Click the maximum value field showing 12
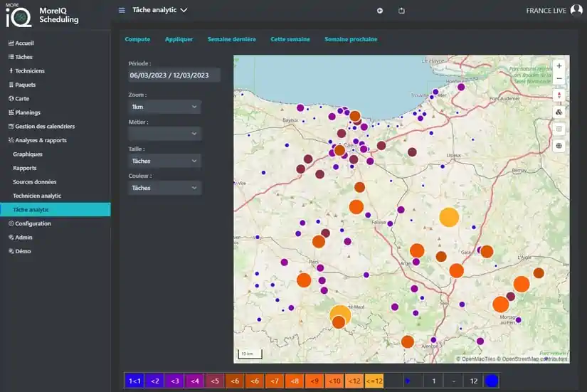The height and width of the screenshot is (392, 587). pos(474,381)
